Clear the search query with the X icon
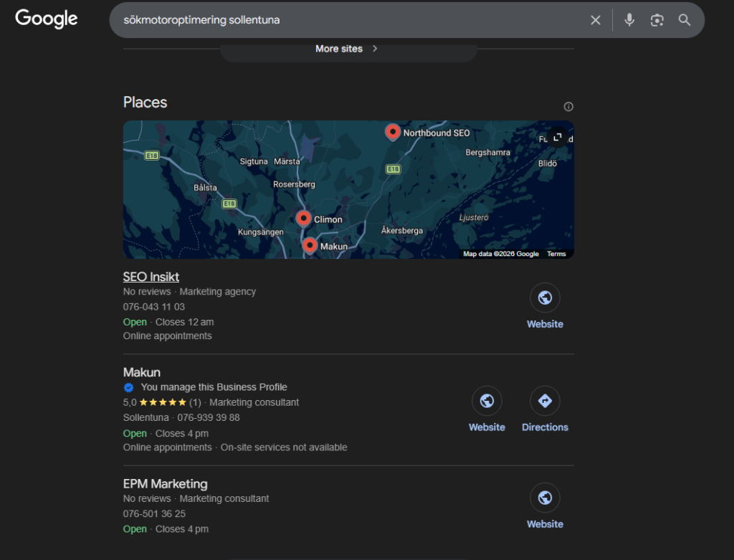734x560 pixels. [595, 20]
